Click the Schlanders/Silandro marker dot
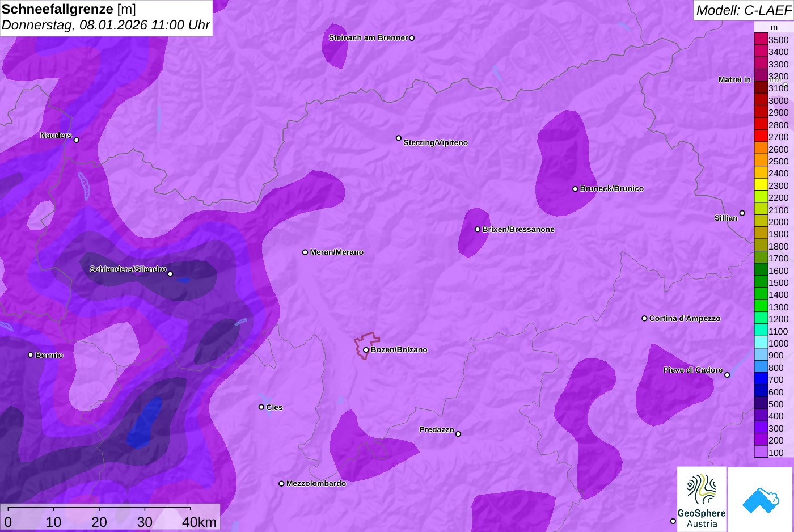 tap(170, 274)
